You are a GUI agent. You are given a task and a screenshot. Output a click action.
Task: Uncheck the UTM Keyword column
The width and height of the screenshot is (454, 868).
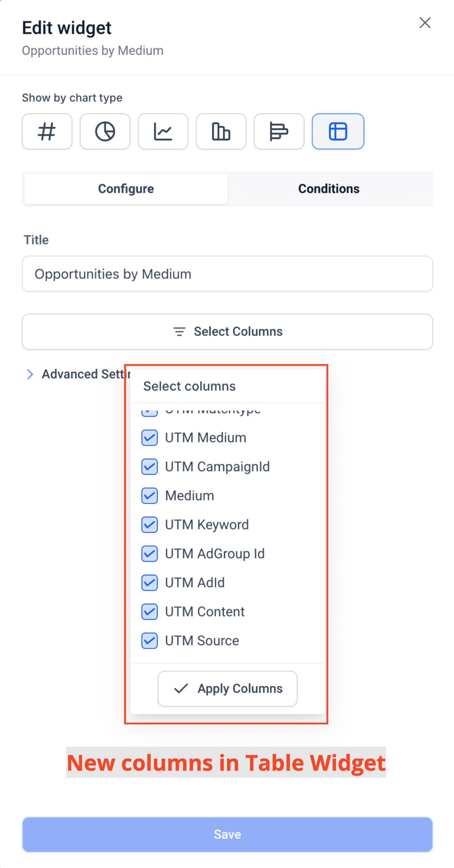[150, 525]
